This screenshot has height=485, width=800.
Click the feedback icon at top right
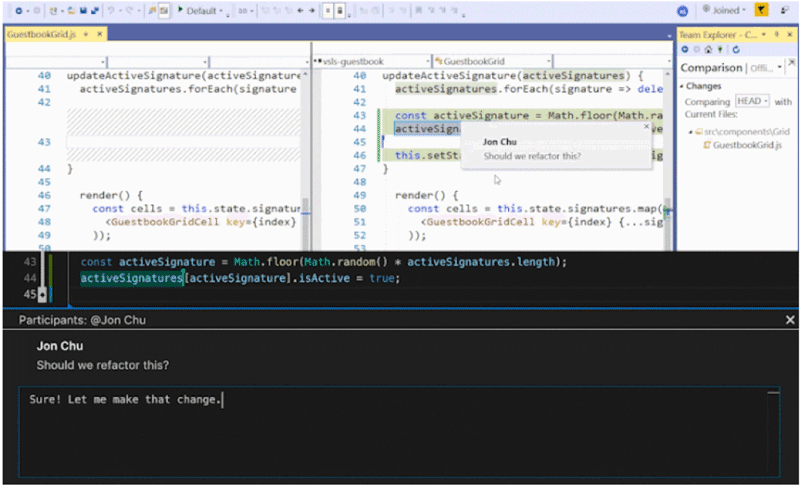tap(784, 10)
